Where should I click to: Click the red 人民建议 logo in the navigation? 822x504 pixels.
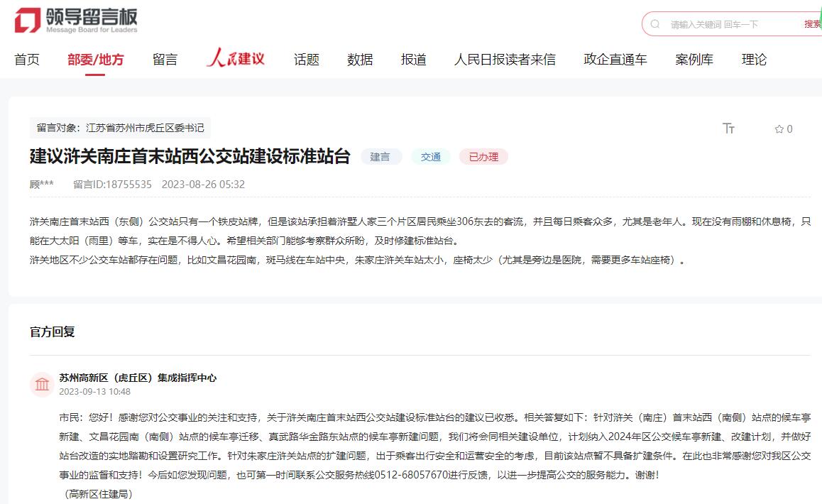(x=236, y=58)
